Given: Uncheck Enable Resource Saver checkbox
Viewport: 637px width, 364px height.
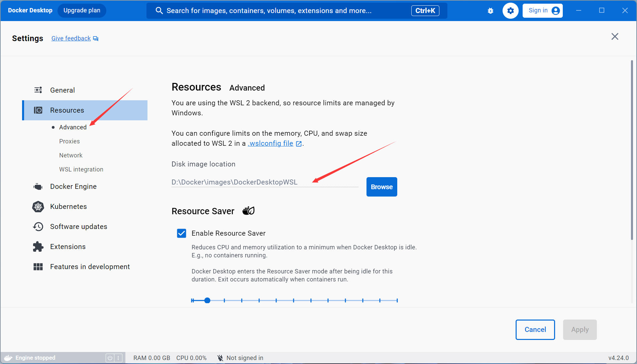Looking at the screenshot, I should pyautogui.click(x=182, y=233).
